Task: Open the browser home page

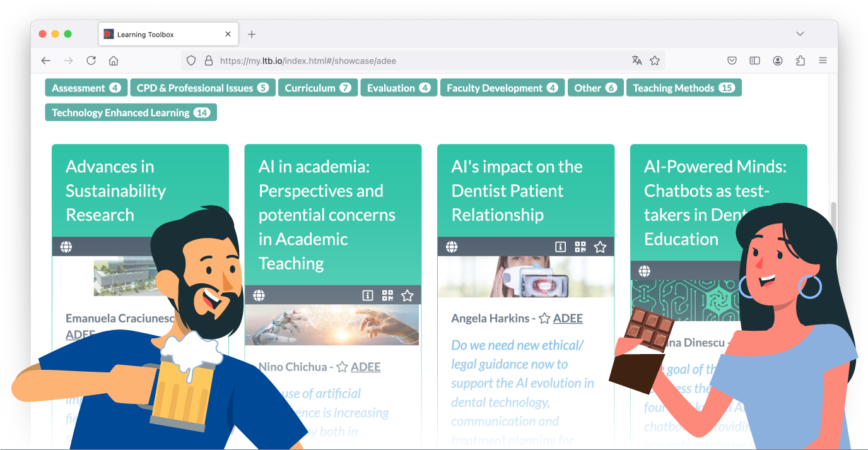Action: point(114,61)
